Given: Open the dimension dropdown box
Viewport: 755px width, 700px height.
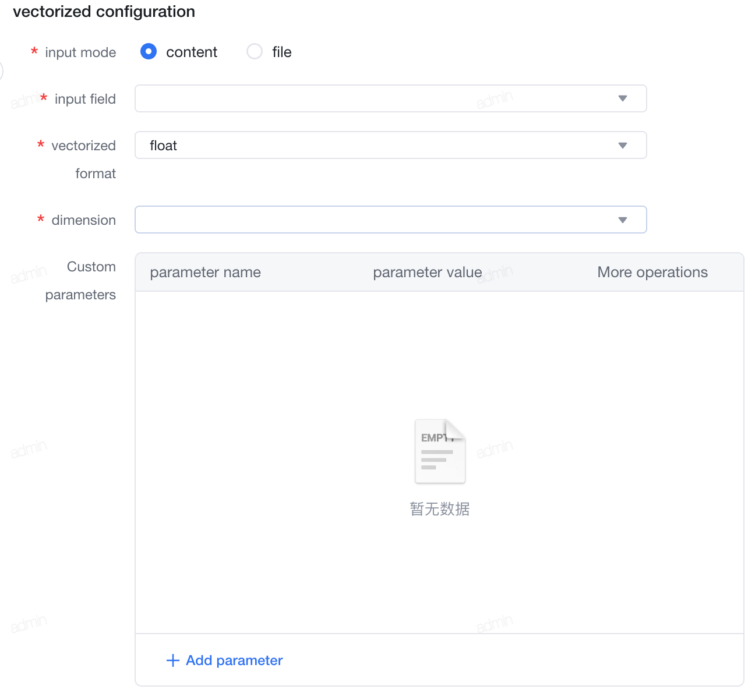Looking at the screenshot, I should click(391, 220).
